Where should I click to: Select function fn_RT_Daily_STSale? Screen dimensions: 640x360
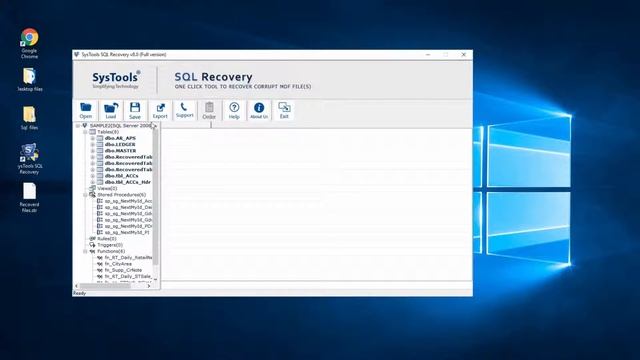[x=128, y=276]
